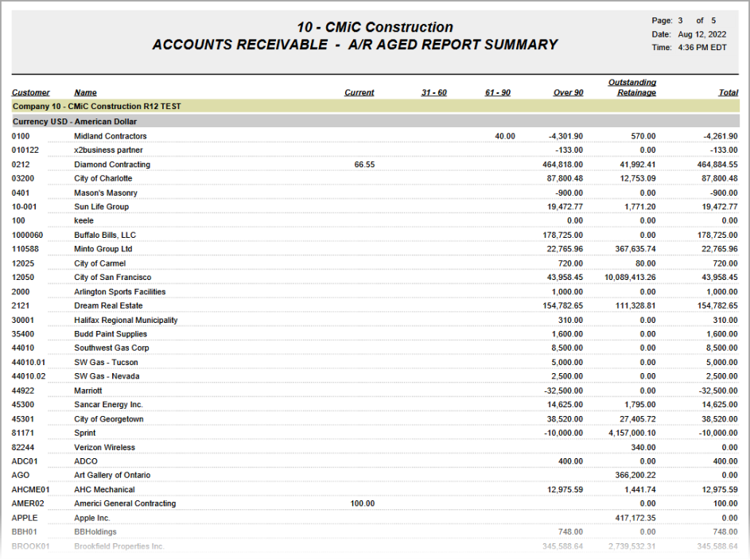Click the keele customer name
Viewport: 750px width, 560px height.
(84, 220)
